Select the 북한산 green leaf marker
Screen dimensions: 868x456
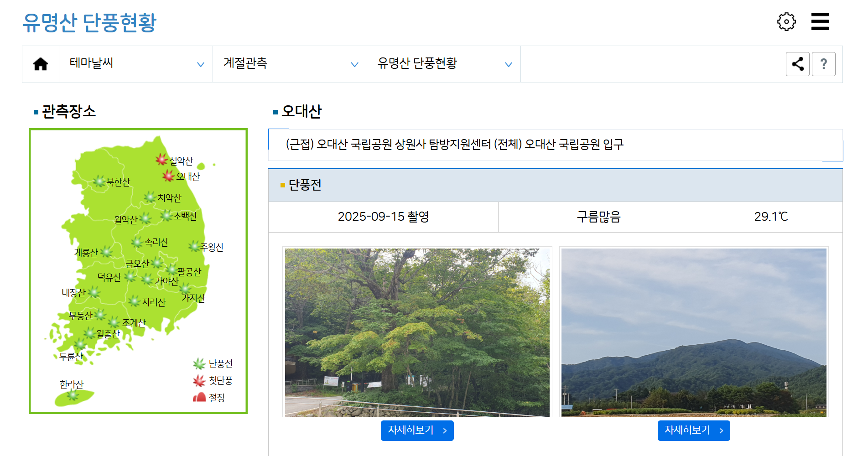(100, 181)
